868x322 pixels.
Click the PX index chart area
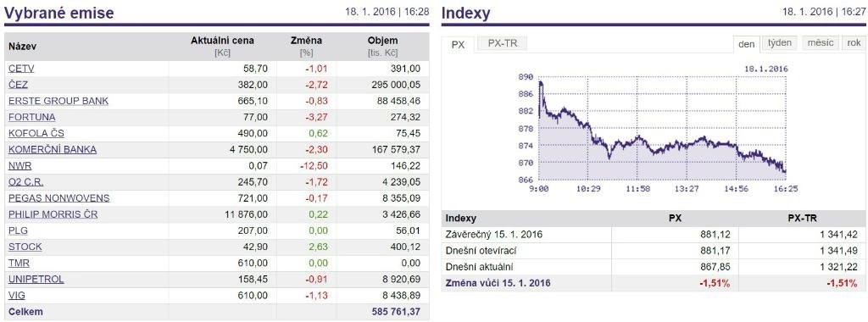click(661, 128)
